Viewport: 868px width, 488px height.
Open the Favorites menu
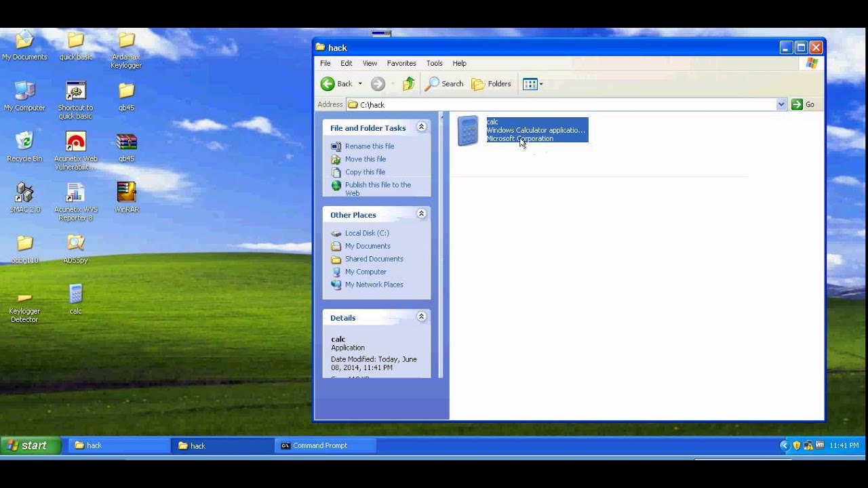(401, 63)
